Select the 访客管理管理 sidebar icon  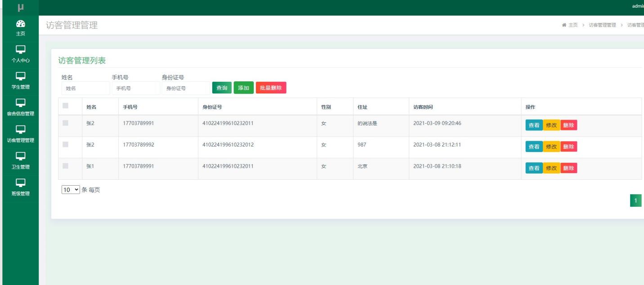[x=20, y=130]
